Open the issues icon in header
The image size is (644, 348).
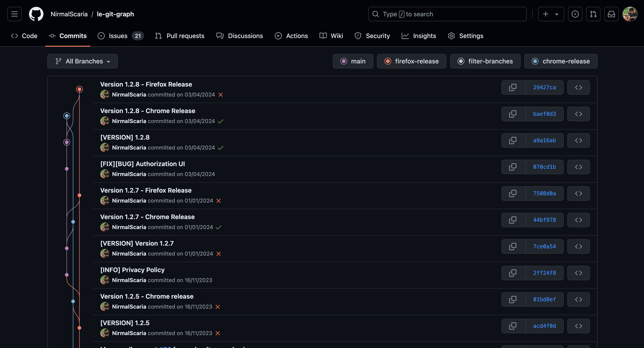pos(575,14)
